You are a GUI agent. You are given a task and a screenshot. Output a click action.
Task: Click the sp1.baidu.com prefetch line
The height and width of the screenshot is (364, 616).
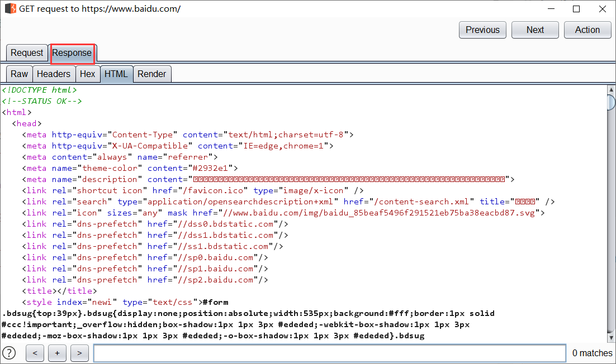point(145,269)
